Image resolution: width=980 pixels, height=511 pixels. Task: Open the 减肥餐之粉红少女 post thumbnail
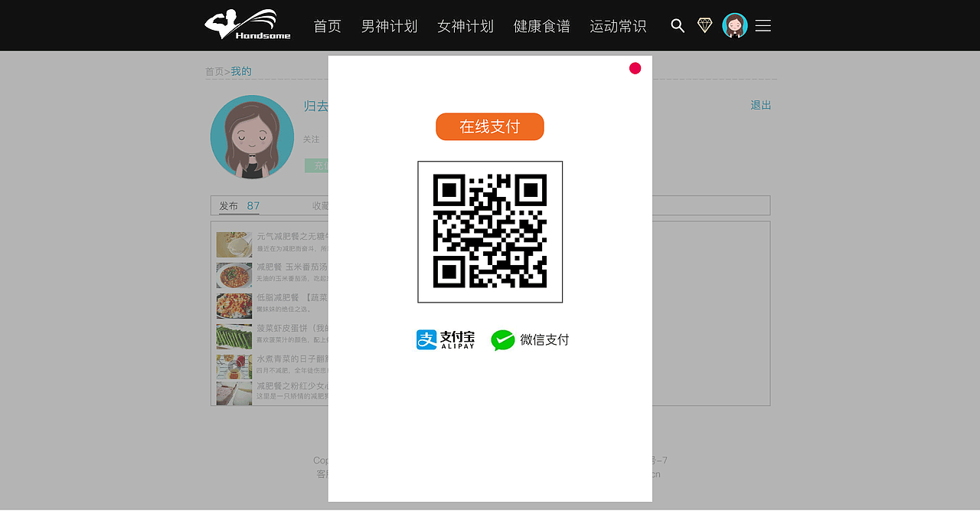(x=234, y=394)
